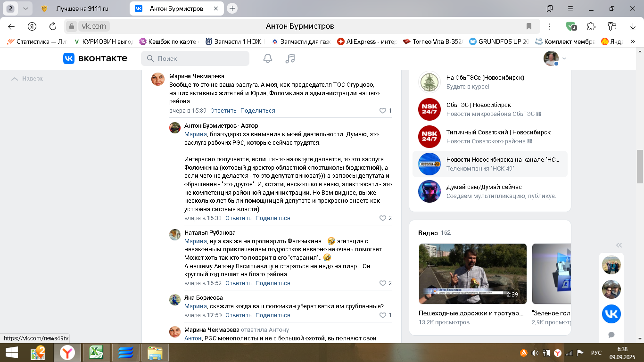The width and height of the screenshot is (644, 362).
Task: Collapse the chat sidebar with the double chevron
Action: pos(618,245)
